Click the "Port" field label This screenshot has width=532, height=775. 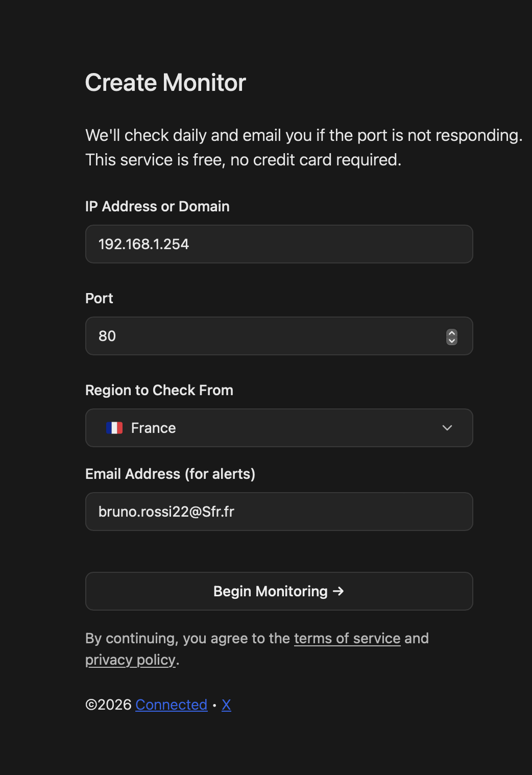tap(99, 298)
